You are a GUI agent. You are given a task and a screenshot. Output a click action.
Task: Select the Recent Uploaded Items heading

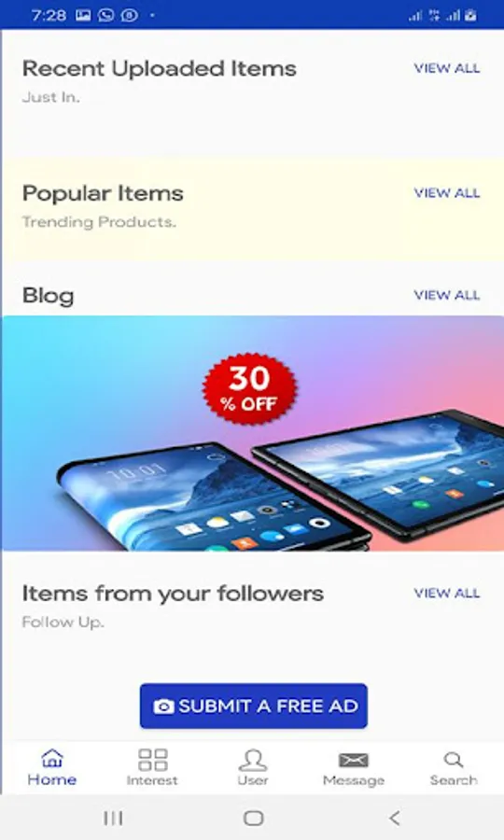coord(159,69)
